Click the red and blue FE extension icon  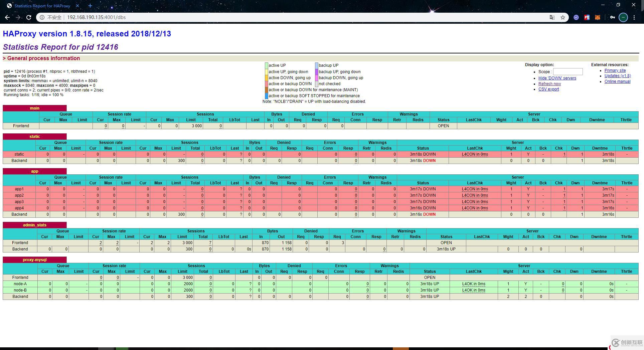pos(587,17)
